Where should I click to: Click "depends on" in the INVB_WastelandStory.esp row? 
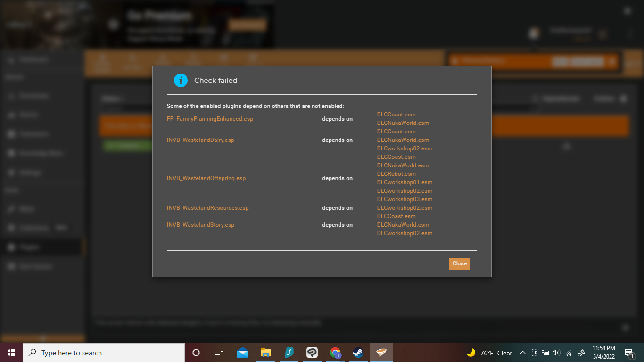(x=337, y=225)
